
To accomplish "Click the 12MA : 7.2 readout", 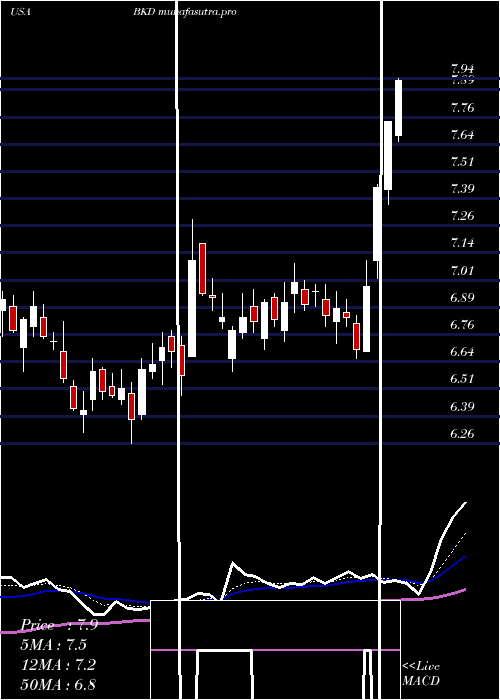I will (58, 664).
